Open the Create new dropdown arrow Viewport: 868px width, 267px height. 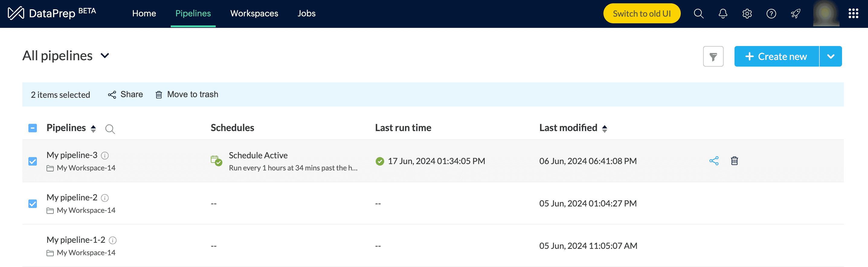point(831,56)
